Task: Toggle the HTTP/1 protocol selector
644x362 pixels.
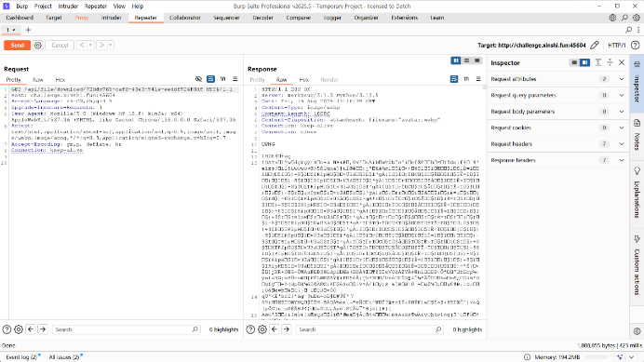Action: point(616,46)
